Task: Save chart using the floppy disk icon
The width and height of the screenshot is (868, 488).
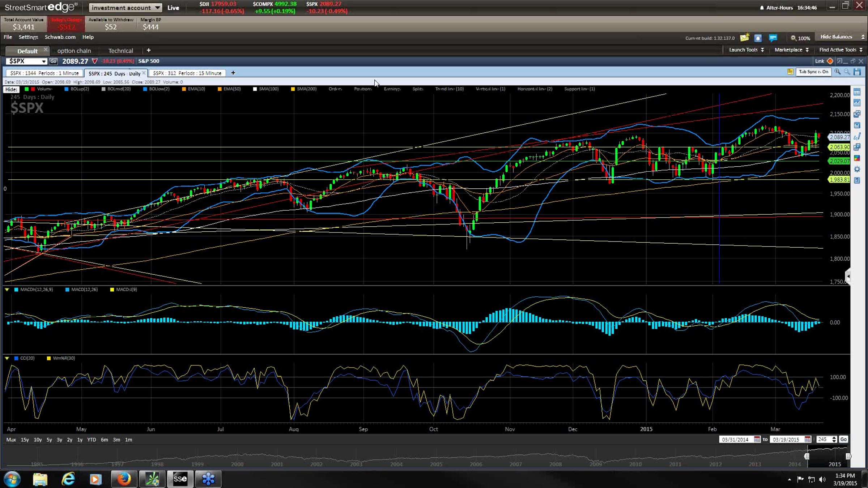Action: 857,72
